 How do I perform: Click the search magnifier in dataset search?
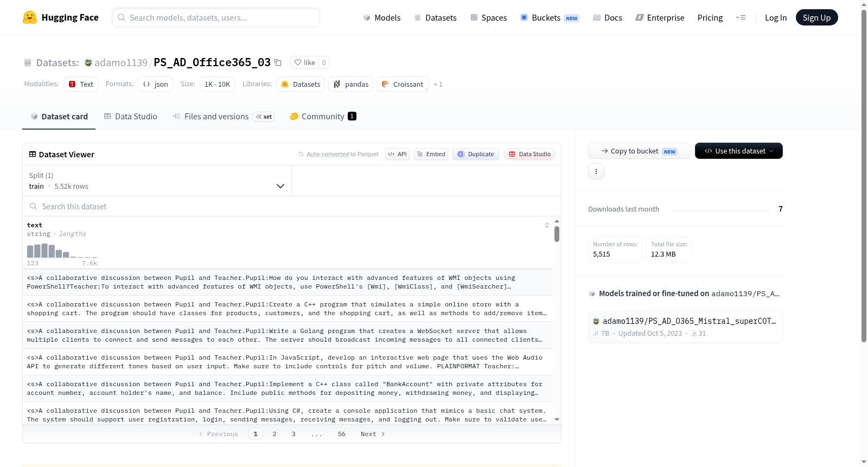(34, 206)
